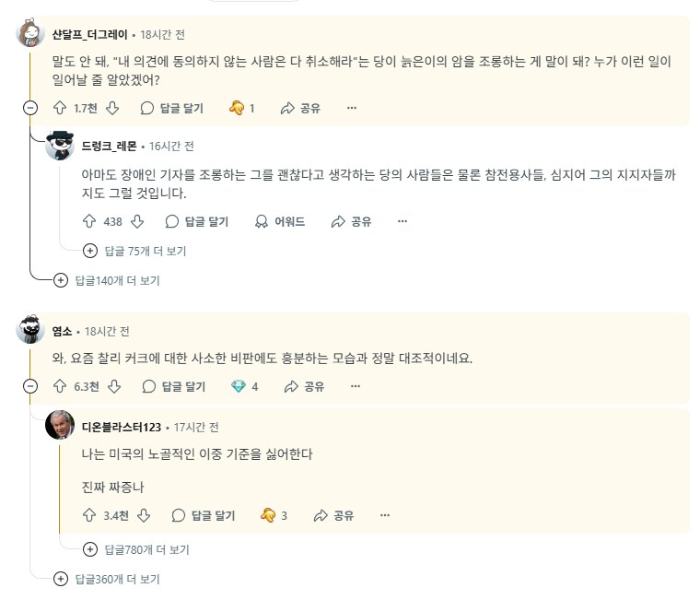This screenshot has height=600, width=700.
Task: Collapse 산달프_더그레이's comment thread
Action: tap(30, 108)
